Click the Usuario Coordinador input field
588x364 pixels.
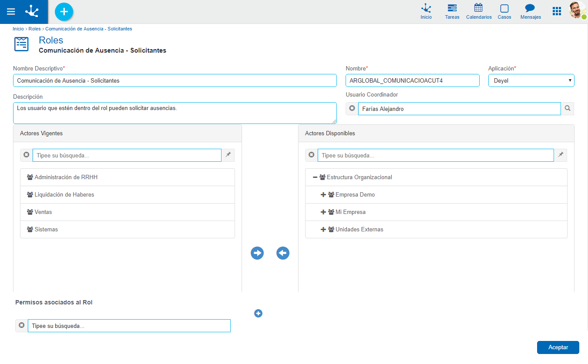[x=459, y=109]
